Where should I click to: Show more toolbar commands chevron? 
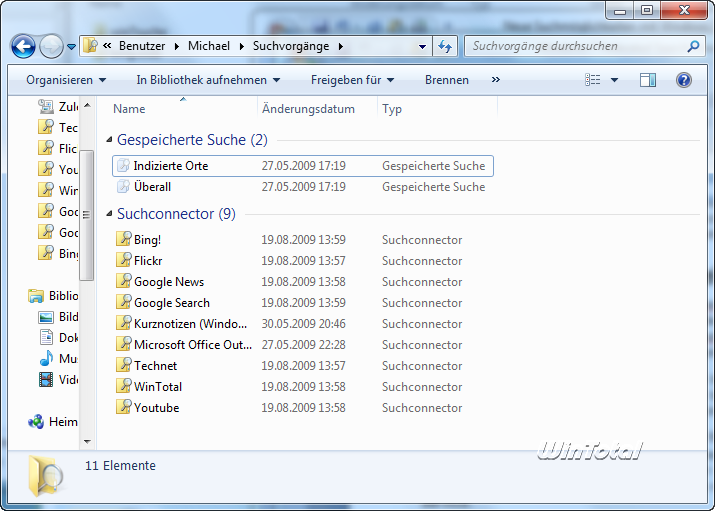[x=496, y=80]
